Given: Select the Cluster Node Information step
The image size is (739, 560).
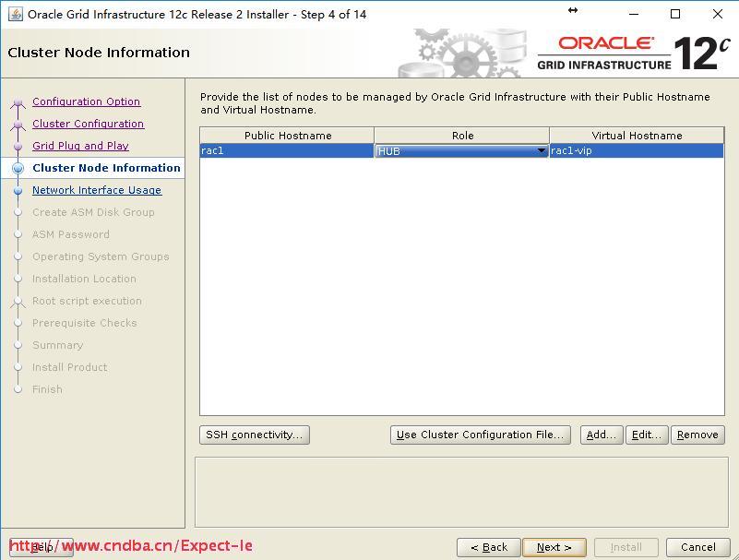Looking at the screenshot, I should click(x=106, y=168).
